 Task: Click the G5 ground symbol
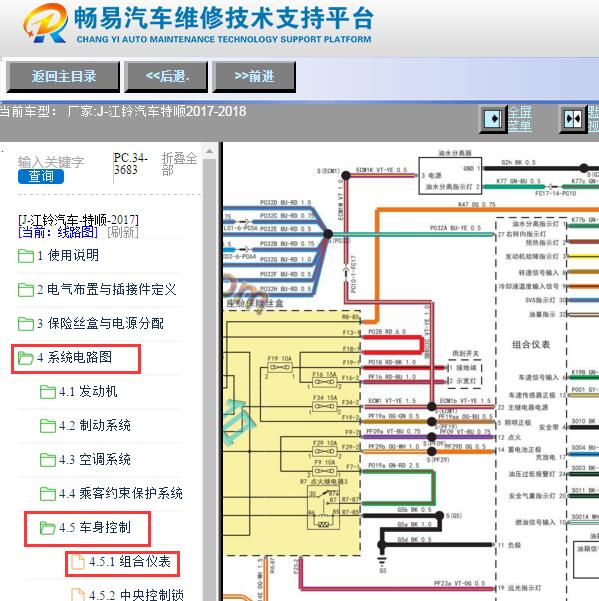(x=382, y=563)
